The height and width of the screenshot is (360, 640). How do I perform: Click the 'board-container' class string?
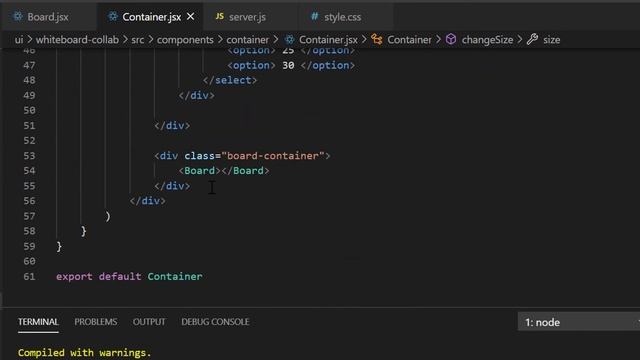coord(272,156)
